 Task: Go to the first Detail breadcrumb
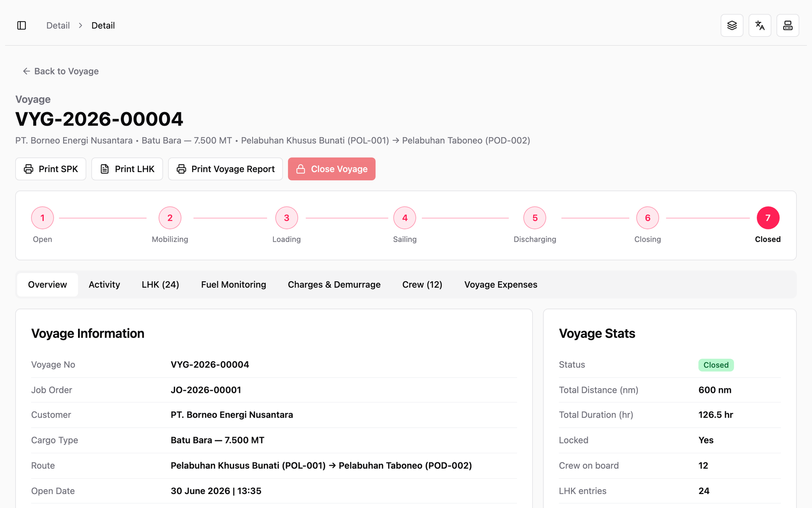click(58, 25)
